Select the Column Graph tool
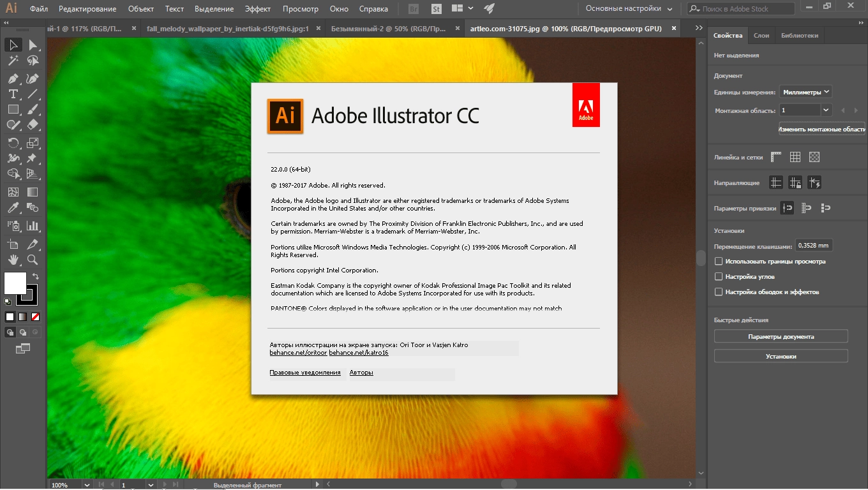This screenshot has width=868, height=490. point(33,225)
